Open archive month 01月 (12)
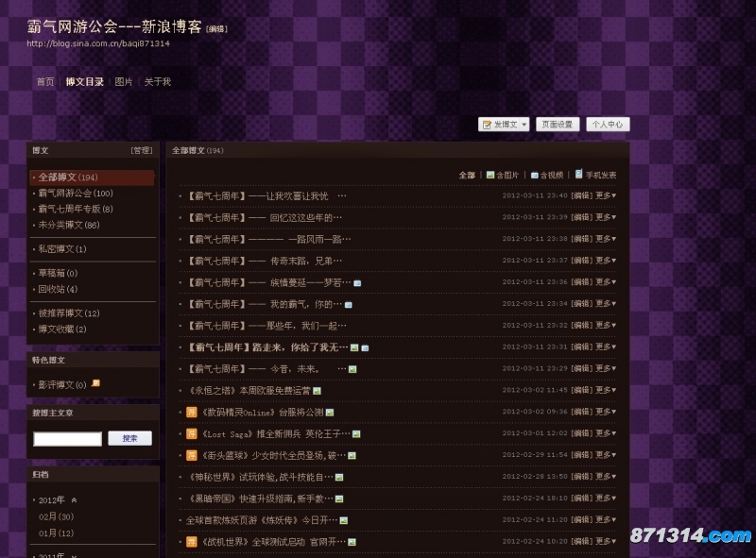Screen dimensions: 756x558 coord(56,533)
